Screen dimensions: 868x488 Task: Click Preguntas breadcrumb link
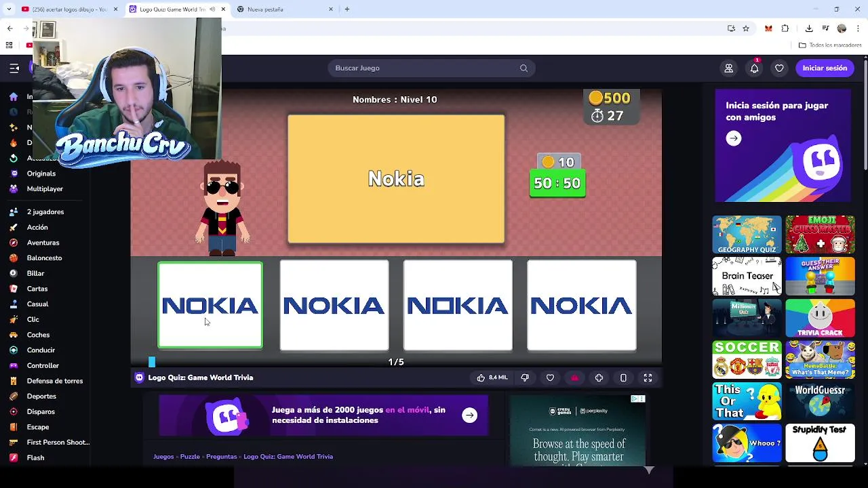221,457
